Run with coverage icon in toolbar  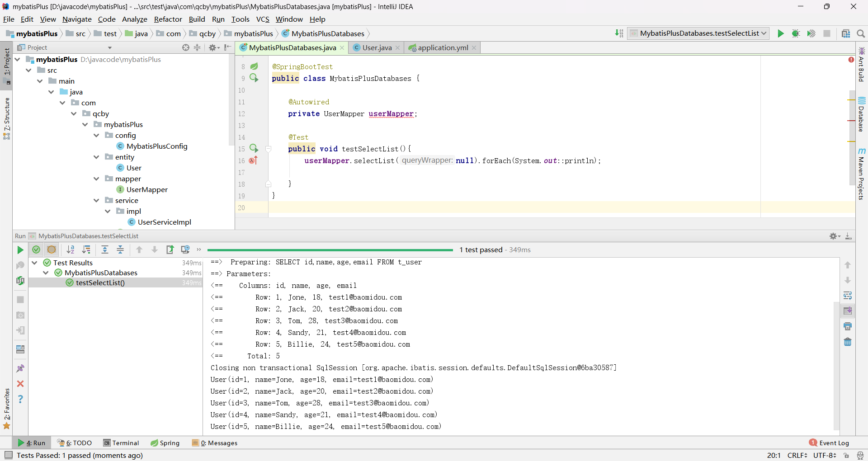tap(811, 33)
